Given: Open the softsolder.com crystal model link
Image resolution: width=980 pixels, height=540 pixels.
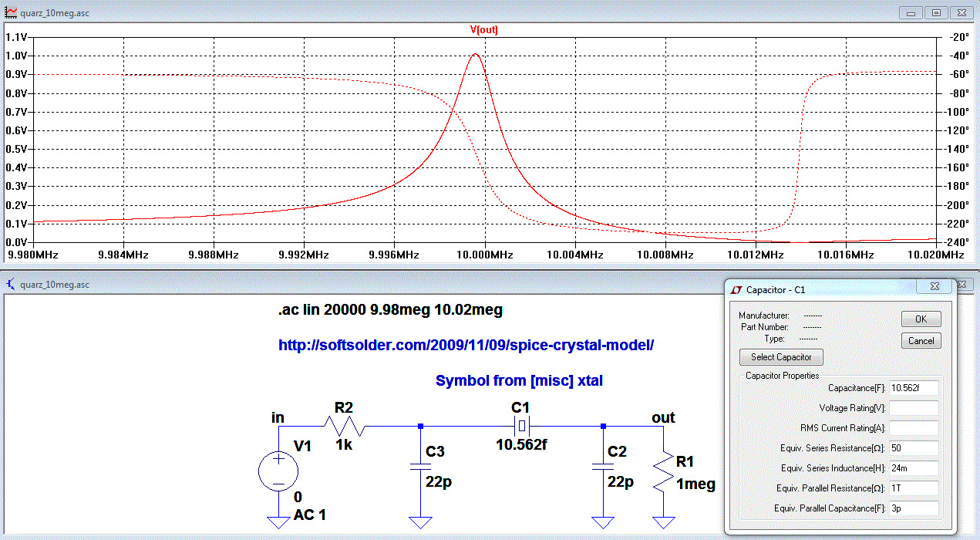Looking at the screenshot, I should pyautogui.click(x=466, y=345).
